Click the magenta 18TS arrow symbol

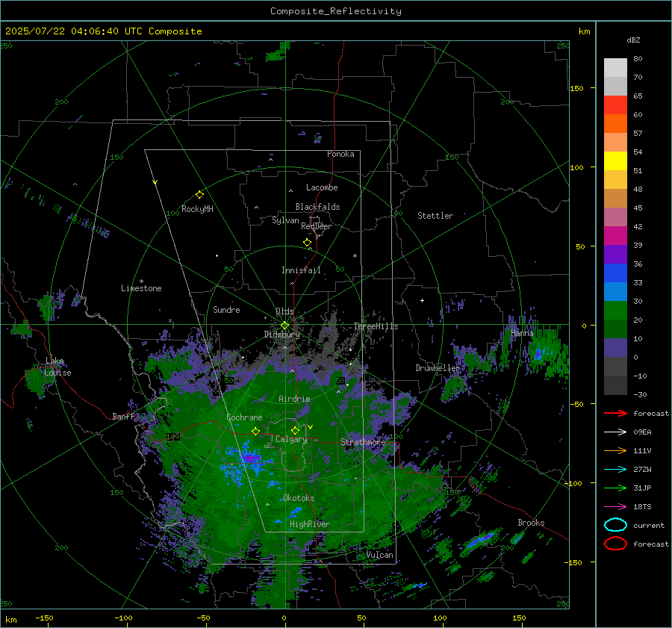click(615, 507)
